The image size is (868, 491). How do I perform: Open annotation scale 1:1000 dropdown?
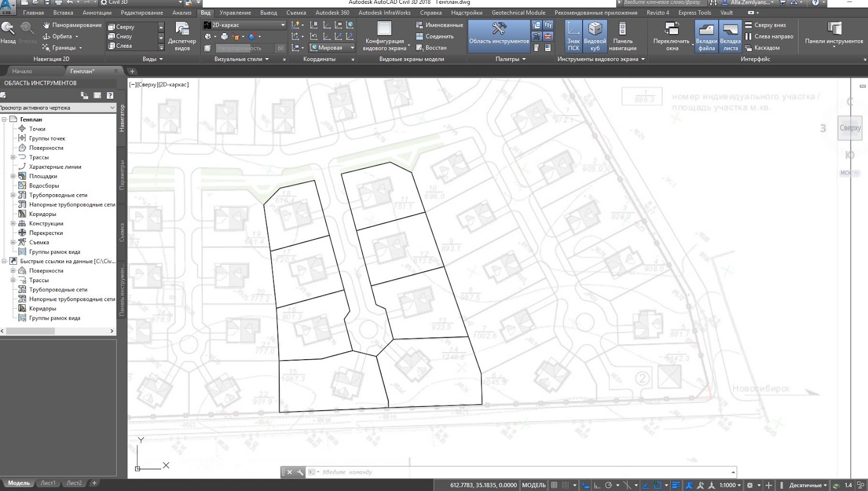click(731, 485)
